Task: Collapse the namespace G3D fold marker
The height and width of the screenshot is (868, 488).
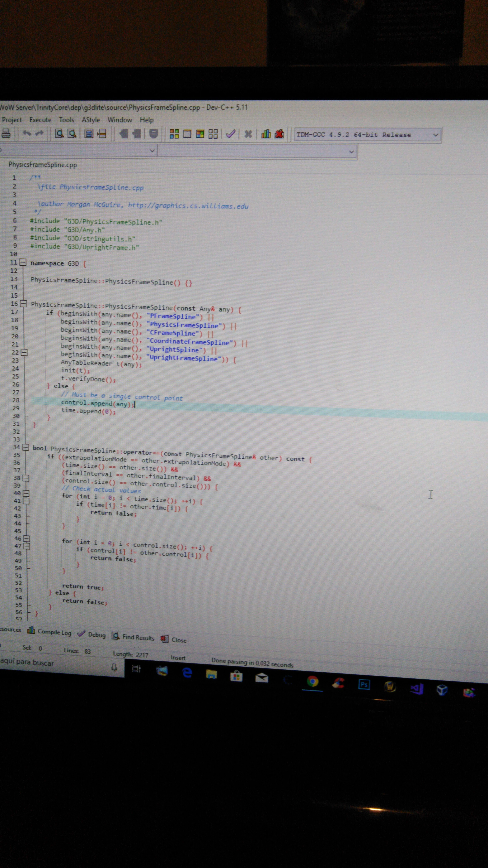Action: (x=23, y=262)
